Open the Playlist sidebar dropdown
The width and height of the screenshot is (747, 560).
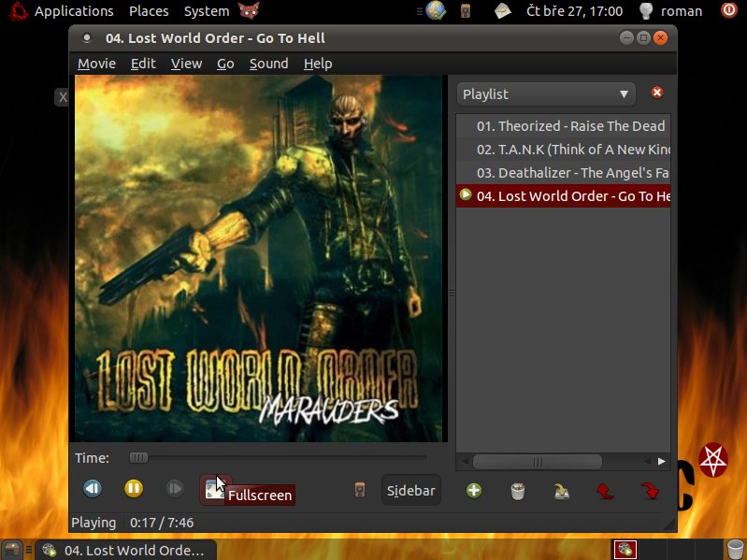tap(546, 94)
